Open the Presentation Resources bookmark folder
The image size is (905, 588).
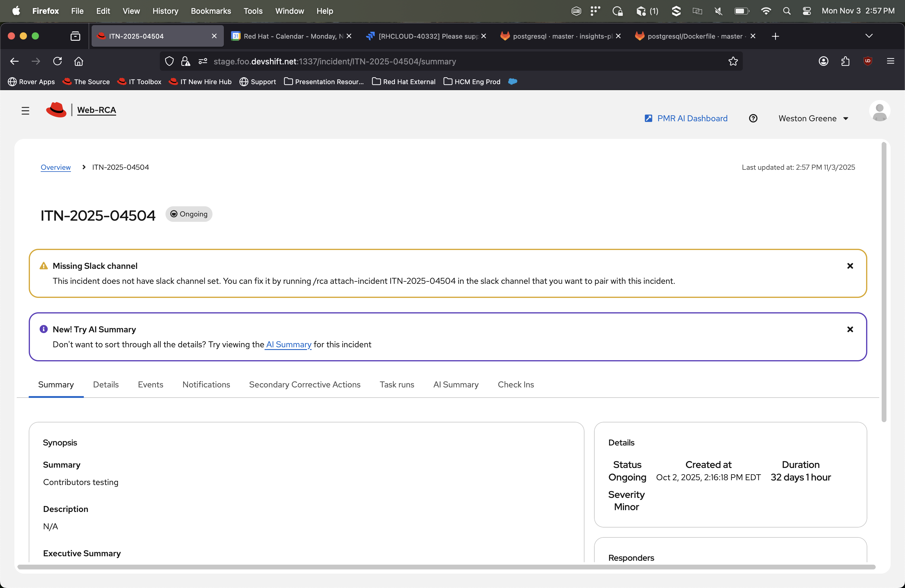coord(324,82)
